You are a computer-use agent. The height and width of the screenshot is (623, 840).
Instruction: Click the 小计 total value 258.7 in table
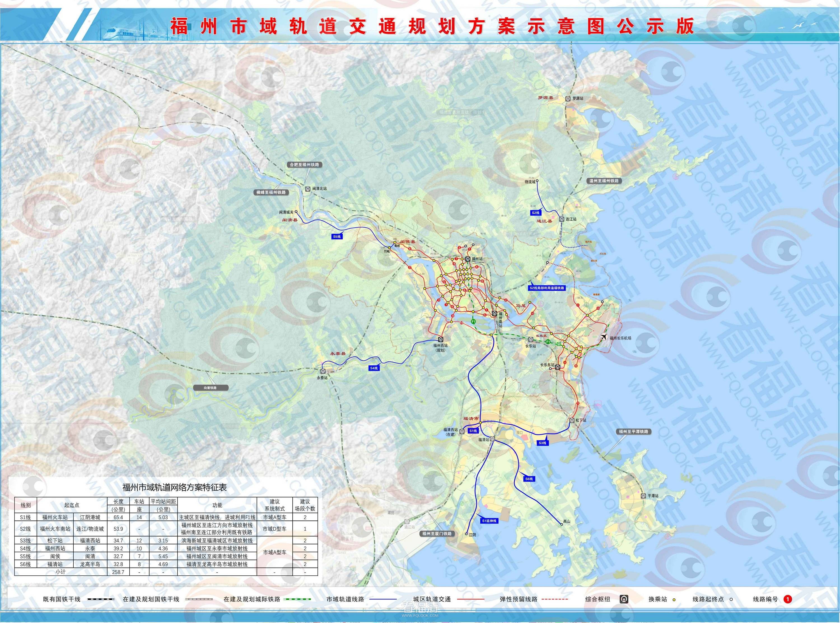(118, 572)
